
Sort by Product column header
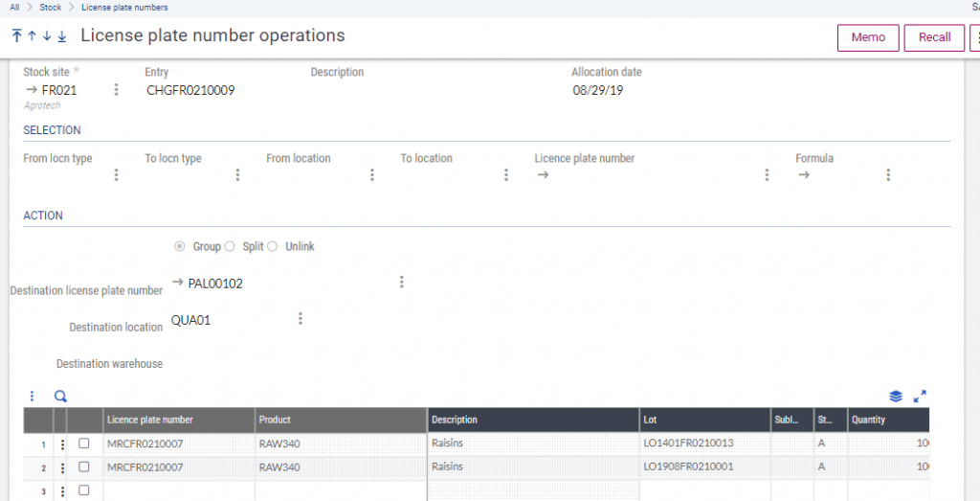[342, 421]
